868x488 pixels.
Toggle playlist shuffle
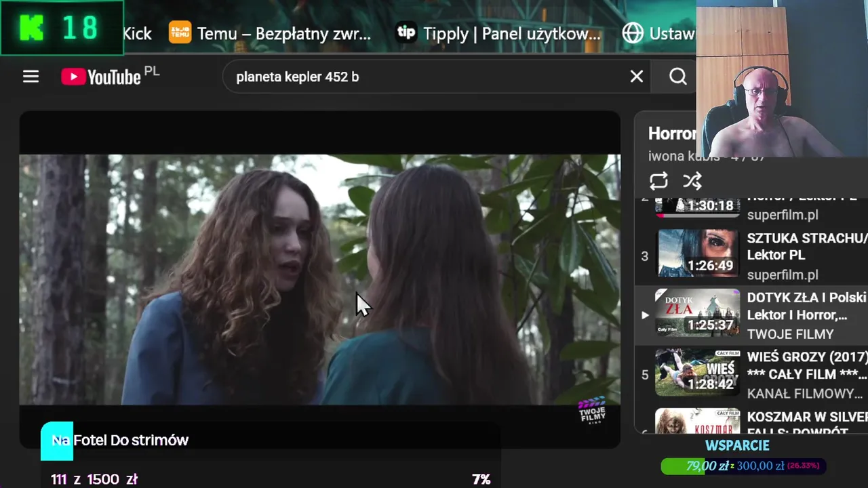pyautogui.click(x=692, y=181)
